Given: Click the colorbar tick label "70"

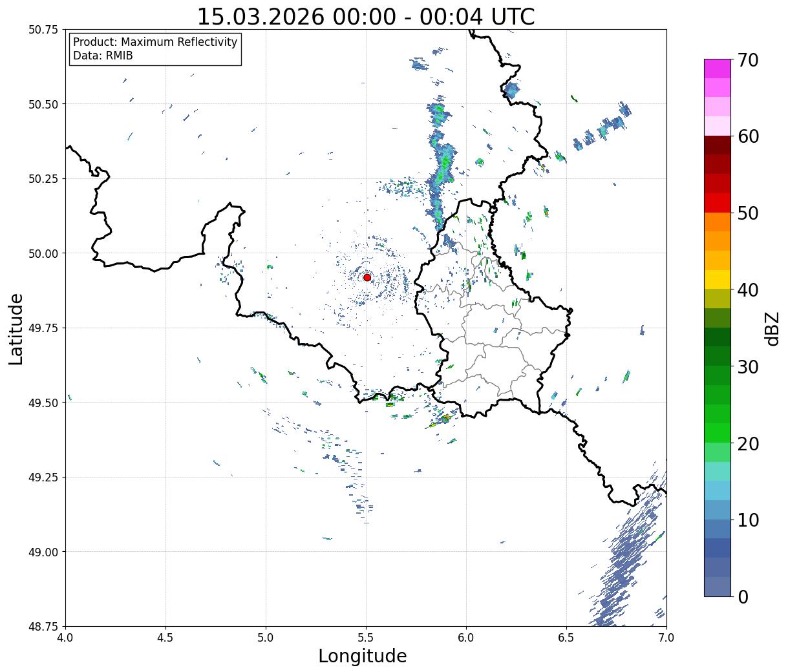Looking at the screenshot, I should [x=748, y=60].
